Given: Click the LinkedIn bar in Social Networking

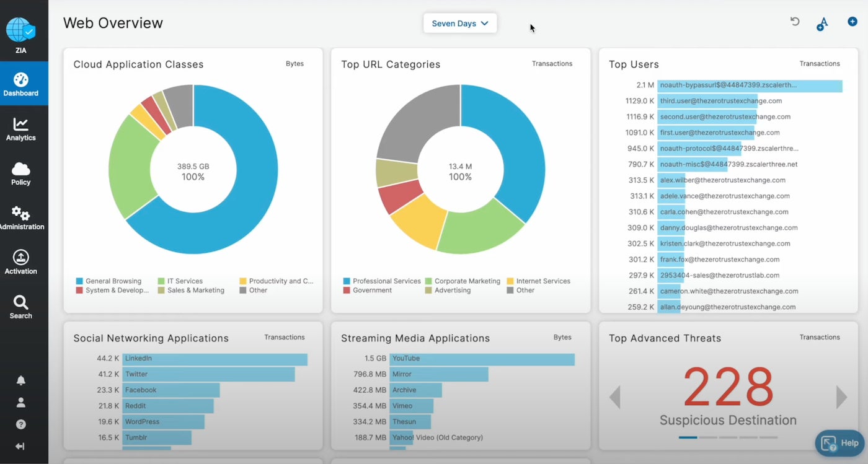Looking at the screenshot, I should point(215,359).
